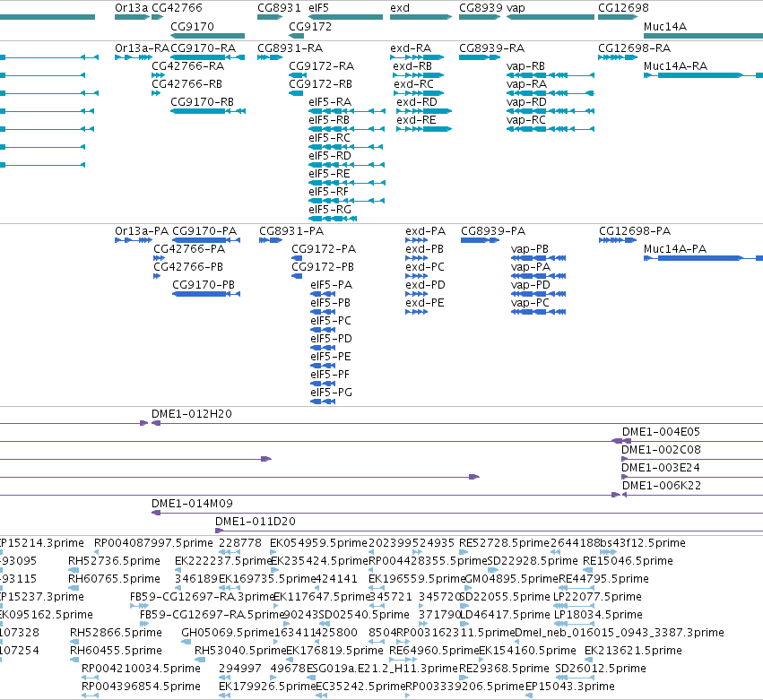
Task: Click the vap-RB transcript label
Action: [525, 65]
